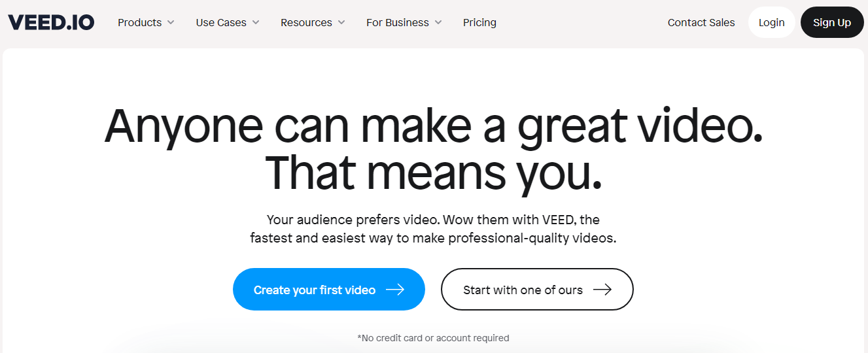Expand the Resources dropdown chevron
This screenshot has height=353, width=868.
(x=341, y=22)
